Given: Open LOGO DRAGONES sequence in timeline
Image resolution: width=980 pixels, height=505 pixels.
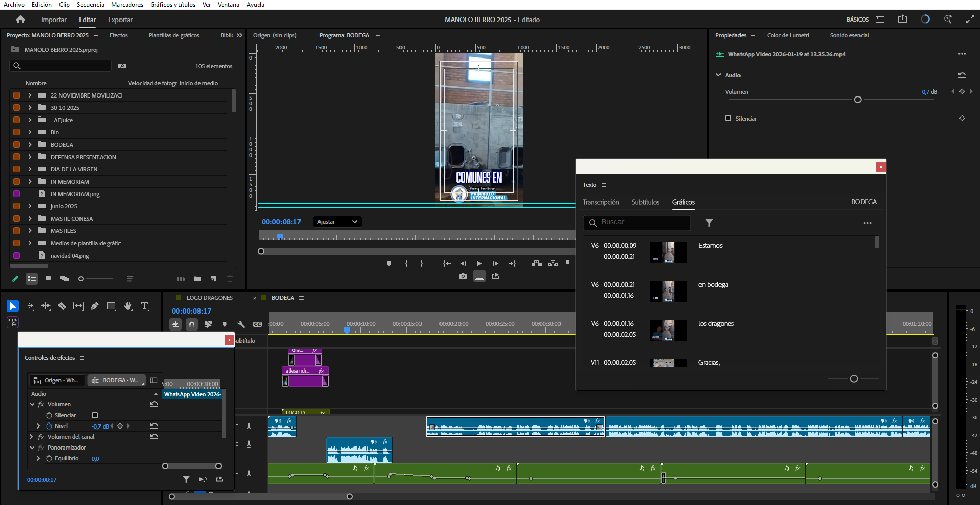Looking at the screenshot, I should tap(209, 298).
